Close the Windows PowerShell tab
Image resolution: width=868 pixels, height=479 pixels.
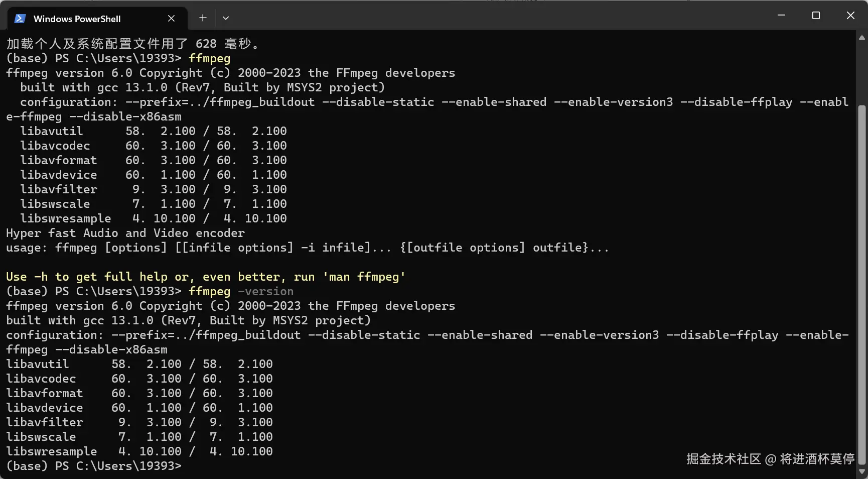pos(171,19)
